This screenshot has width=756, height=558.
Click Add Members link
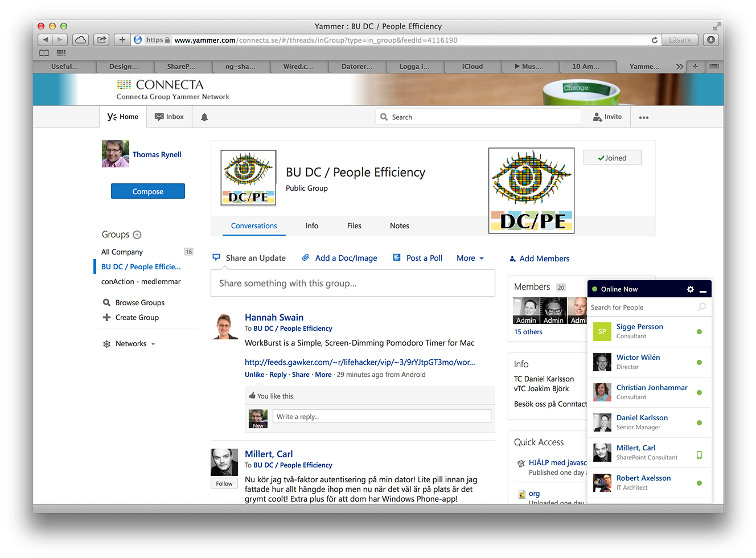(x=539, y=259)
